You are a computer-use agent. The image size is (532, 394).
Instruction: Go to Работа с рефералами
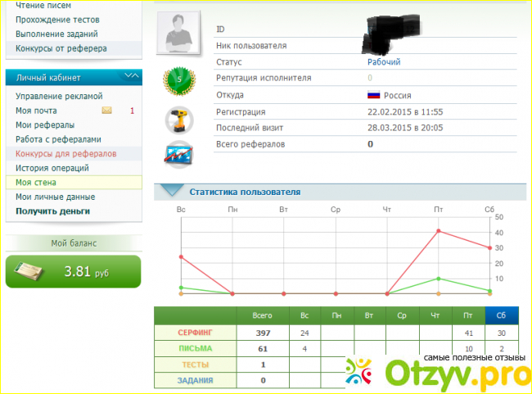[x=58, y=139]
